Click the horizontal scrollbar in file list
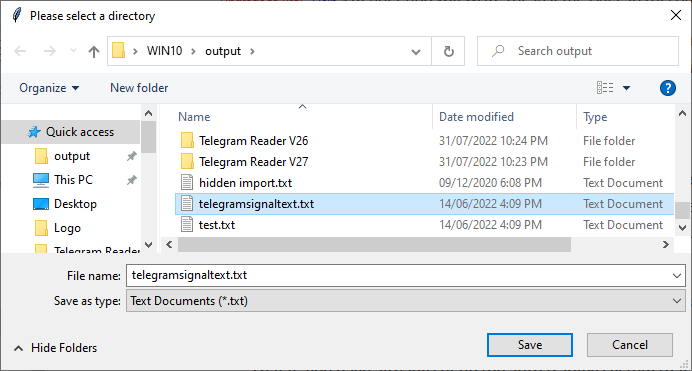692x371 pixels. [374, 244]
